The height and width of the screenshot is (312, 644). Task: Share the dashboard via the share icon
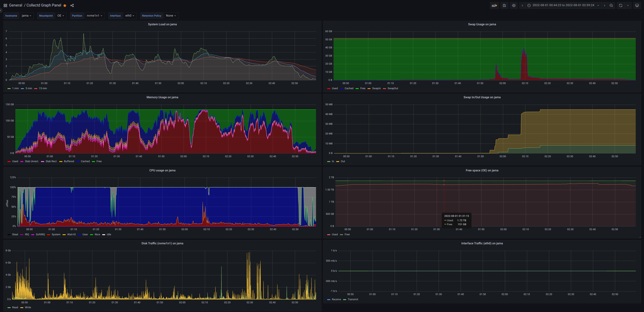72,5
